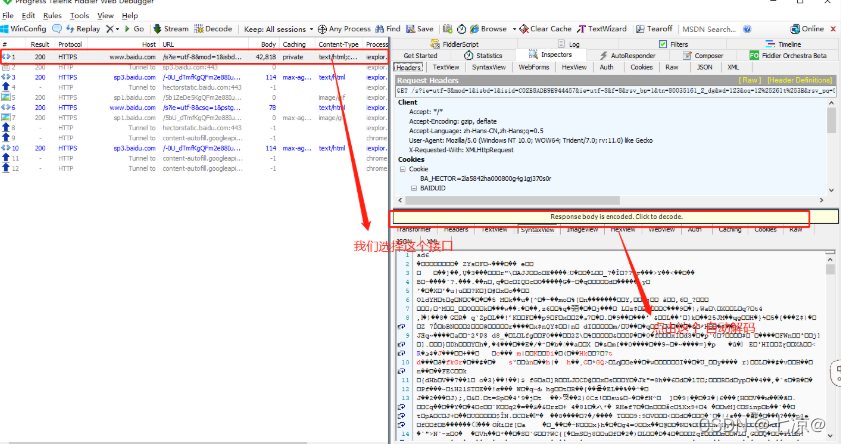Image resolution: width=841 pixels, height=444 pixels.
Task: Click the blue help icon
Action: point(747,29)
